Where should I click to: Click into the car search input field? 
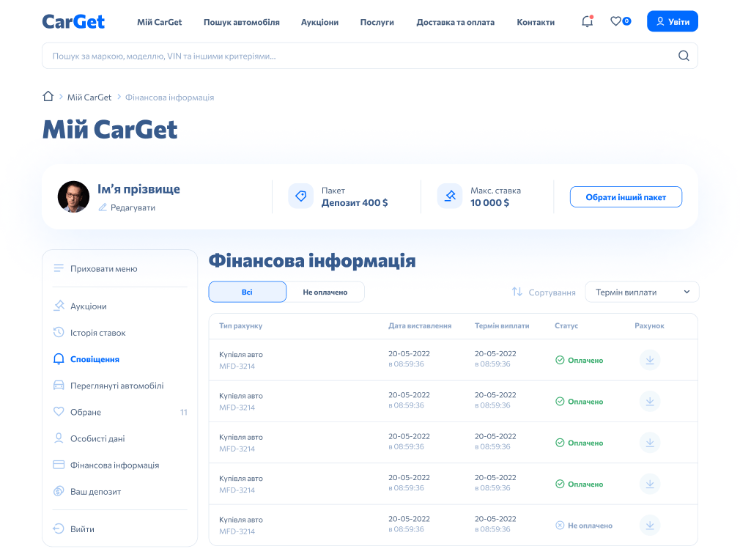click(x=359, y=56)
